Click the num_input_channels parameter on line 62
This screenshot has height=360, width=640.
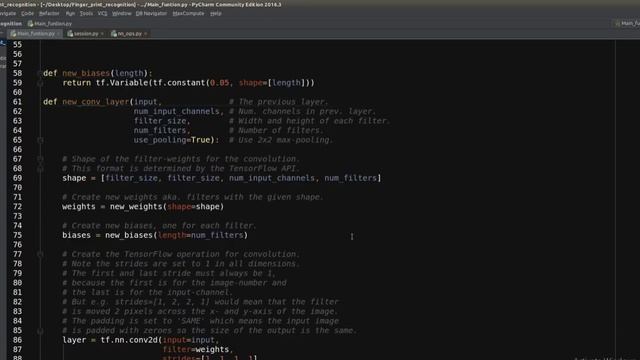pos(176,111)
